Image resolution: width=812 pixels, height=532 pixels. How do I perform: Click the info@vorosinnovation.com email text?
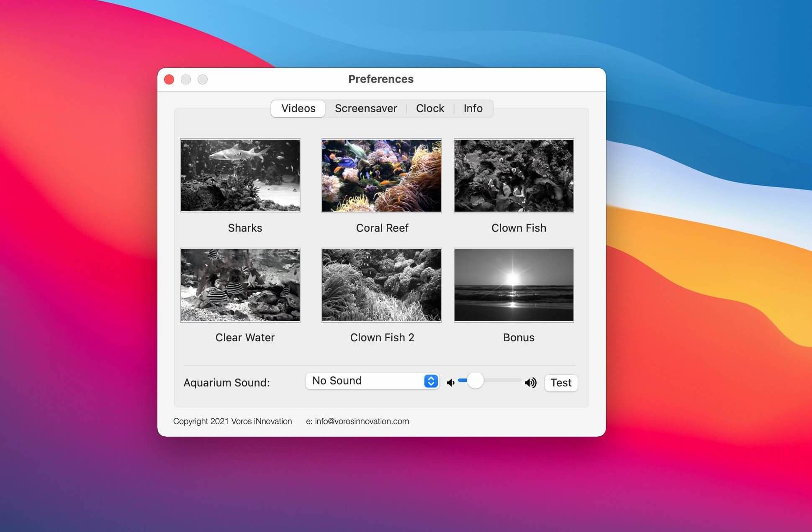pos(362,421)
